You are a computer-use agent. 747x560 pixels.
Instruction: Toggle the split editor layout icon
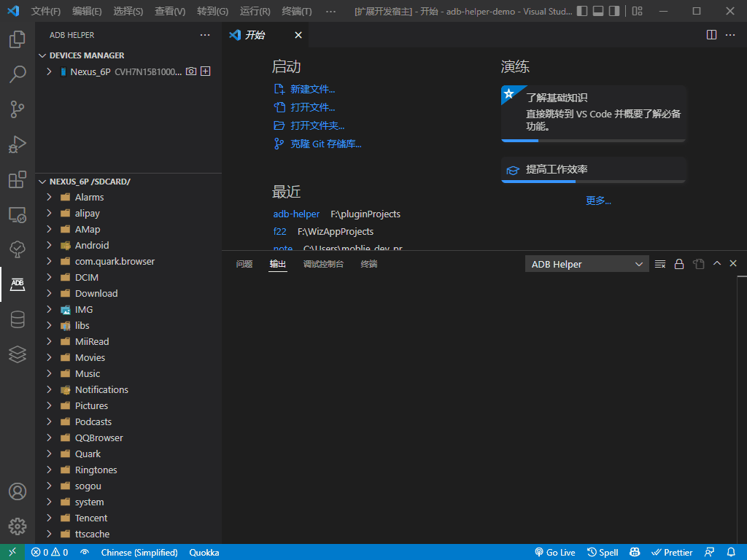tap(711, 34)
